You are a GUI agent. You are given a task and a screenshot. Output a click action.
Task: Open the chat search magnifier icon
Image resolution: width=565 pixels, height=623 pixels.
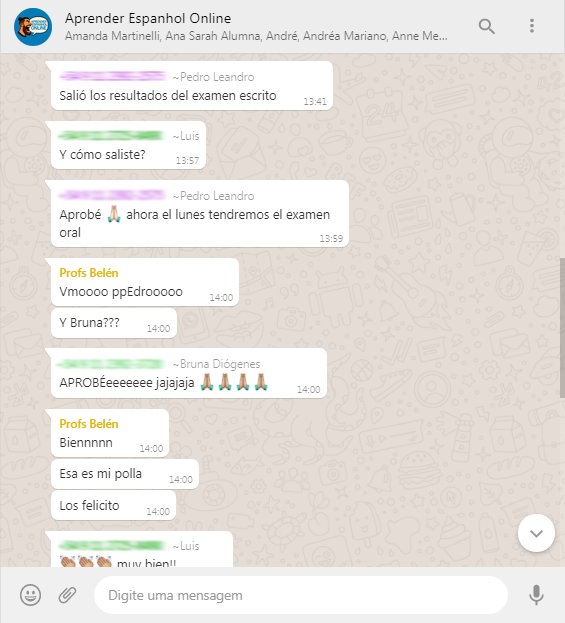[x=486, y=27]
